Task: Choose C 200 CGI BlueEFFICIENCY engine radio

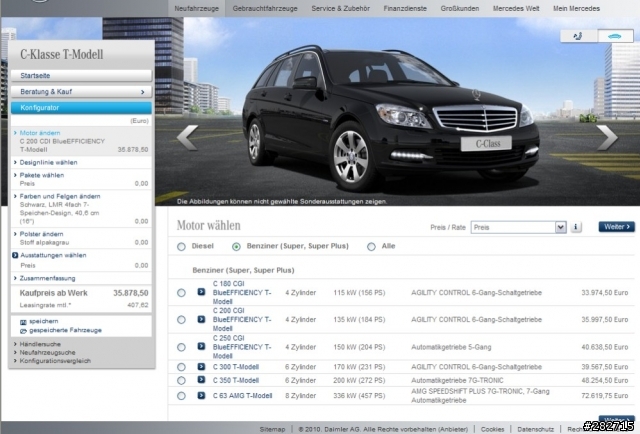Action: click(181, 320)
